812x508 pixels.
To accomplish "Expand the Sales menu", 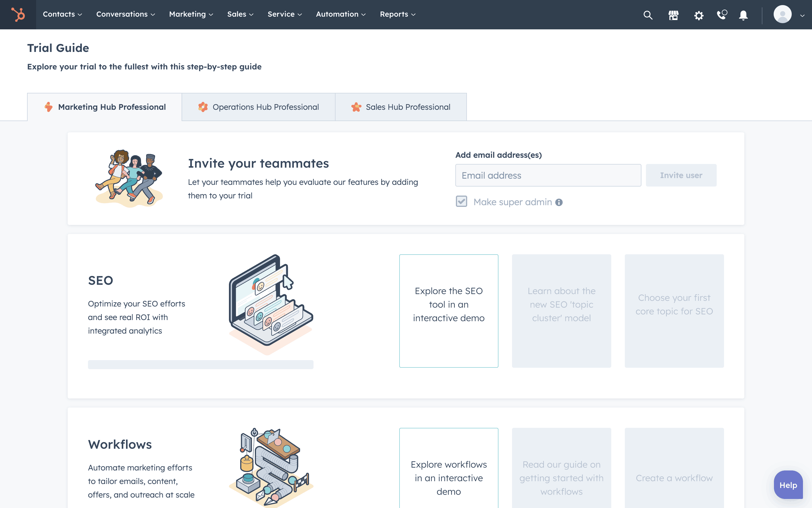I will [240, 14].
